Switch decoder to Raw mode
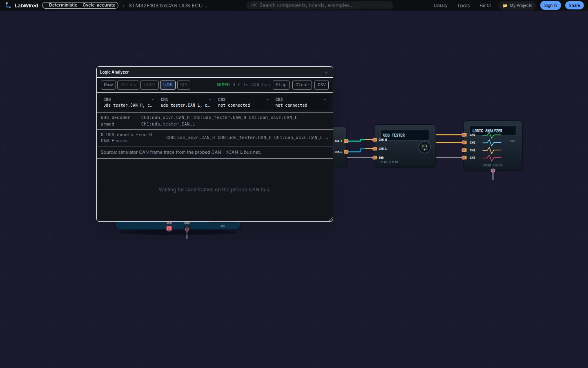Viewport: 588px width, 368px height. point(108,85)
